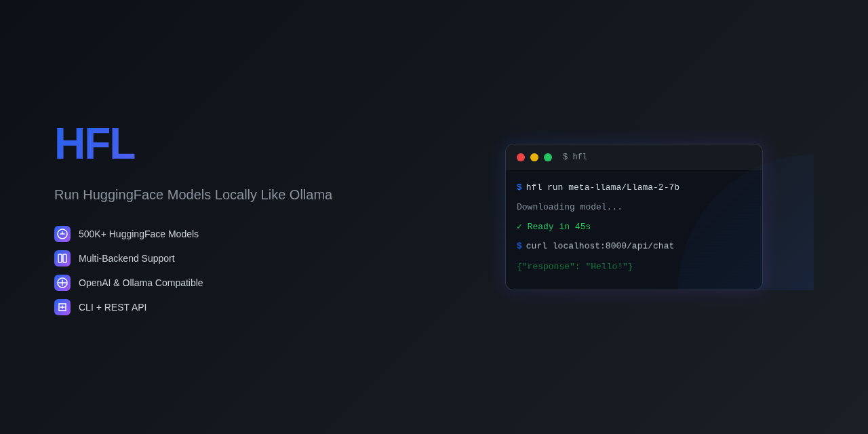The image size is (868, 434).
Task: Click 'hfl run meta-llama/Llama-2-7b' command line
Action: (x=598, y=188)
